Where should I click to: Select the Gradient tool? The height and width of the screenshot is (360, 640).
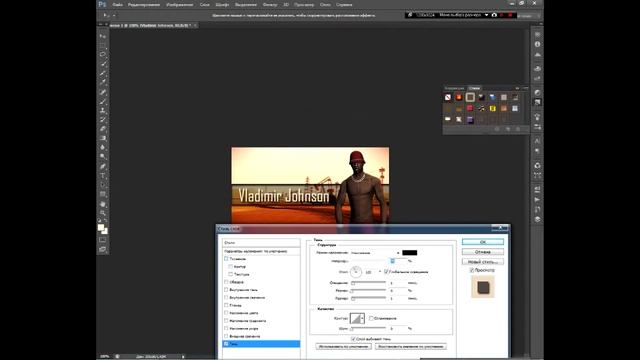pos(102,138)
